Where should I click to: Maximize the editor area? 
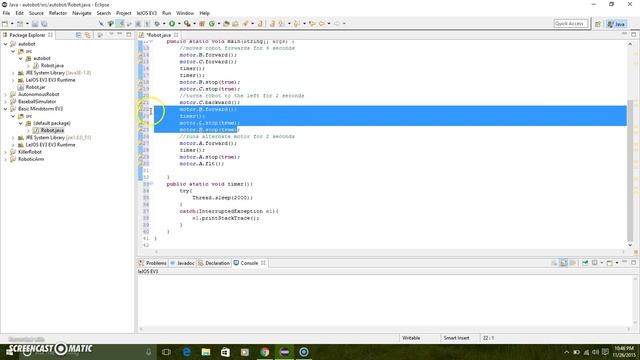[x=633, y=35]
